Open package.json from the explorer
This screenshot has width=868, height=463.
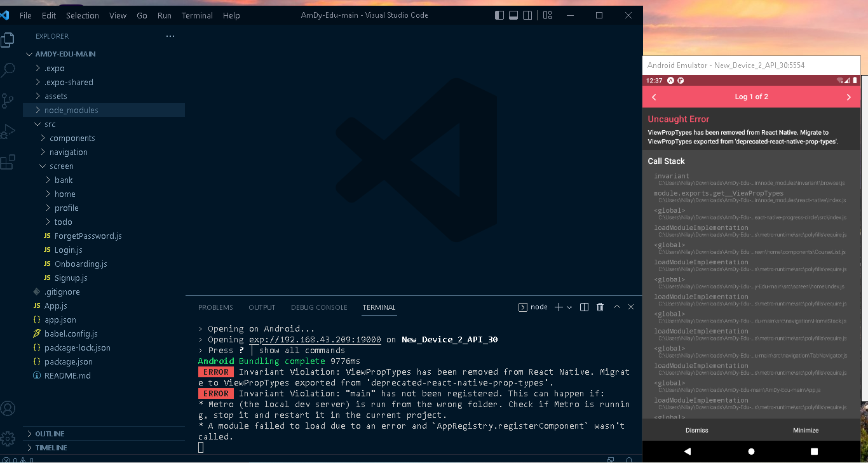point(104,361)
